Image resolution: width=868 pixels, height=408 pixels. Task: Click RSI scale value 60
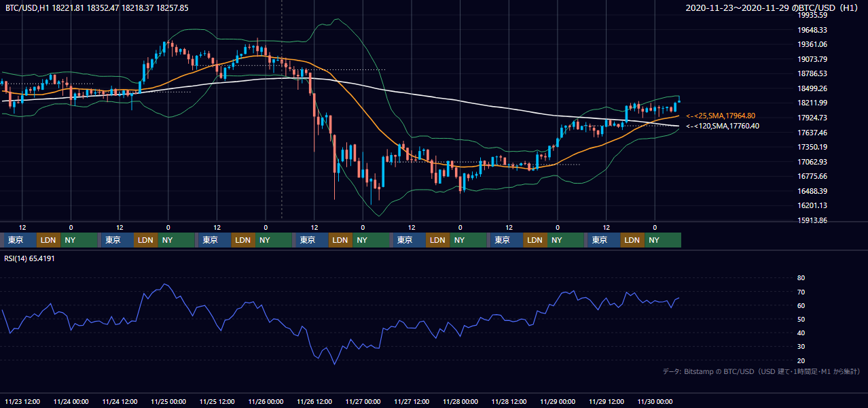click(801, 305)
